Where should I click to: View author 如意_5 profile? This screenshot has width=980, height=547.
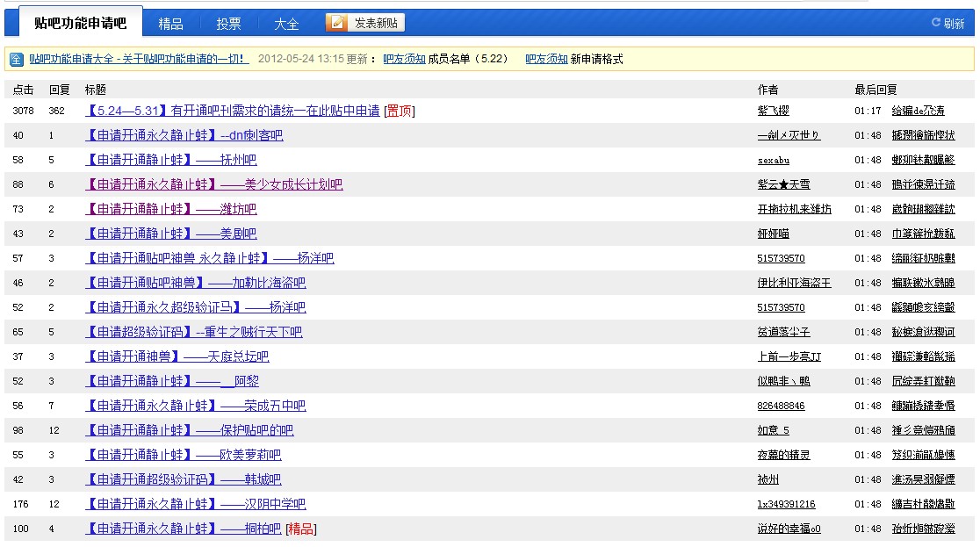pyautogui.click(x=773, y=430)
